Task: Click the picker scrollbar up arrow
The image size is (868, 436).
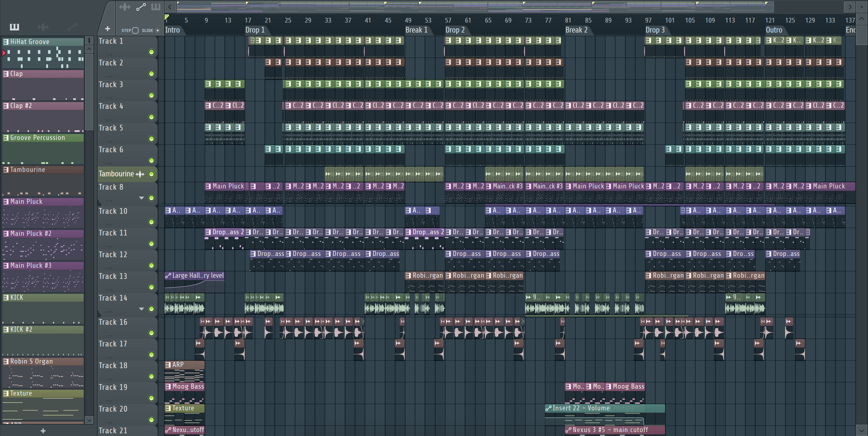Action: pos(89,49)
